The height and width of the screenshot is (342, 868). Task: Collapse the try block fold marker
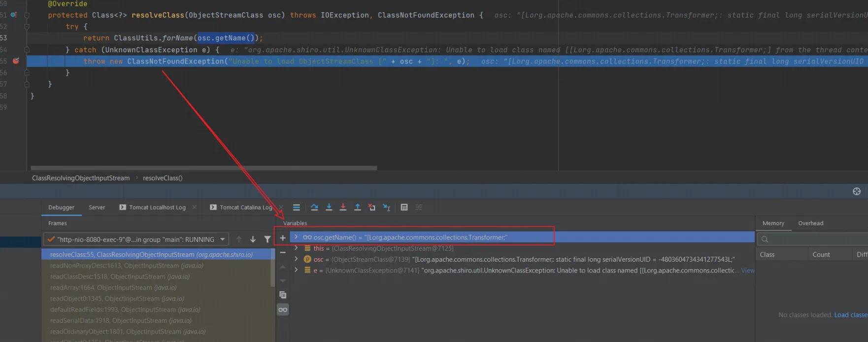pos(27,27)
